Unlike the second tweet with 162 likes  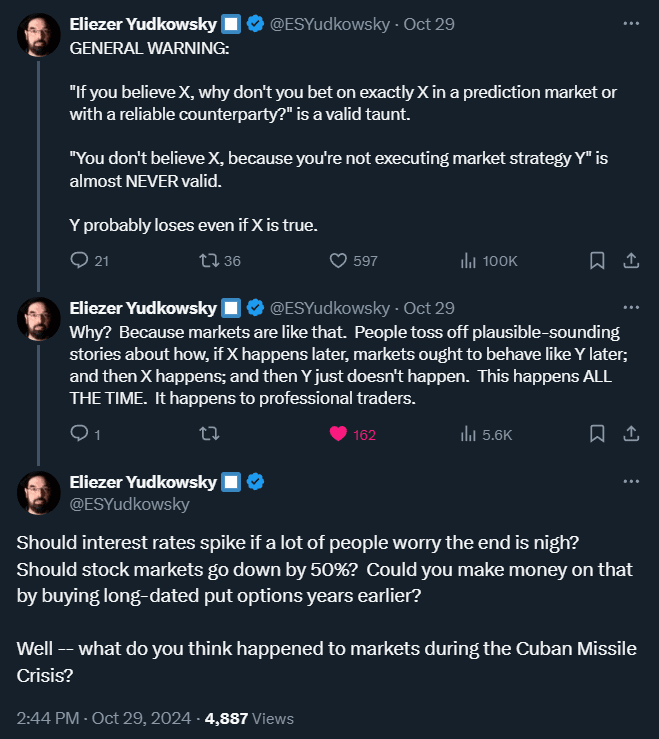tap(353, 434)
